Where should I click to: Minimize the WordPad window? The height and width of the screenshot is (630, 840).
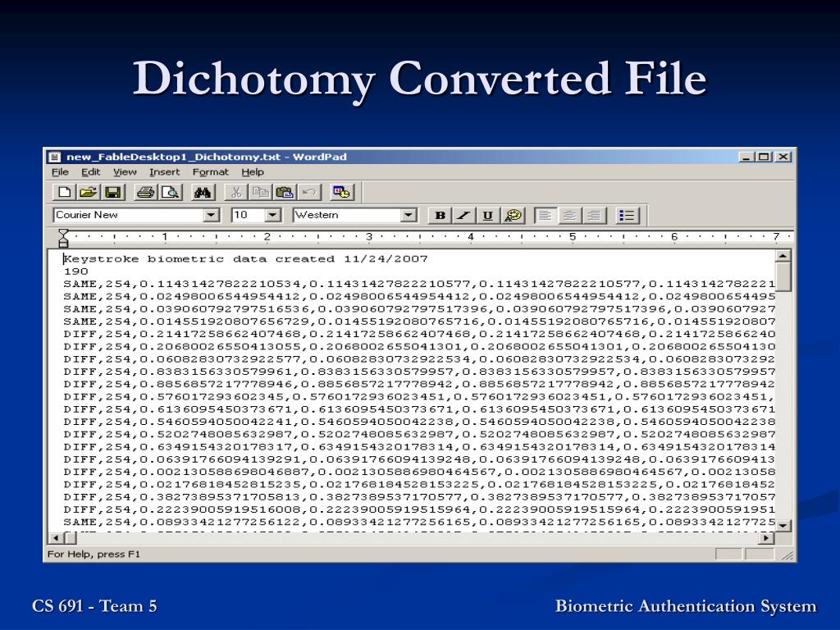746,157
